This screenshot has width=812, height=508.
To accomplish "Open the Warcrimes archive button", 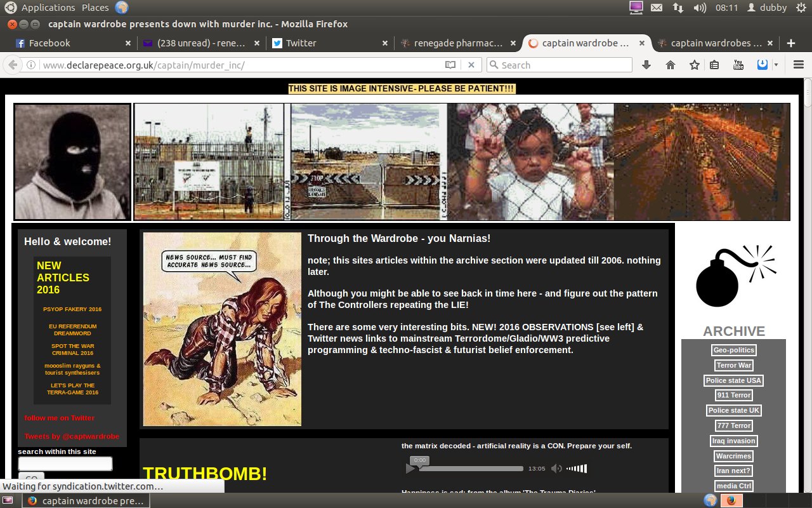I will coord(734,456).
